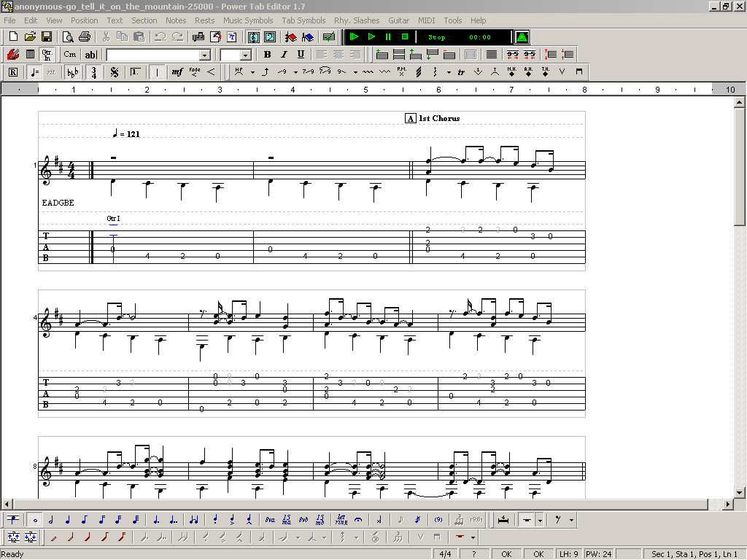This screenshot has height=560, width=747.
Task: Start playback from the beginning (barred green play)
Action: (354, 36)
